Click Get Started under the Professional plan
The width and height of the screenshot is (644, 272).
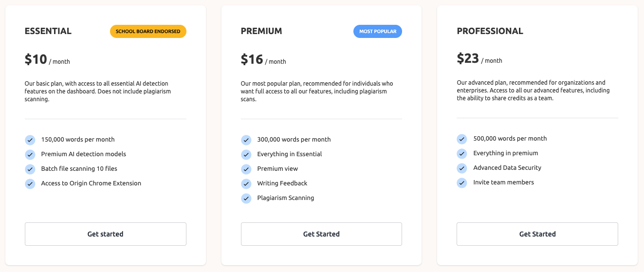[537, 234]
